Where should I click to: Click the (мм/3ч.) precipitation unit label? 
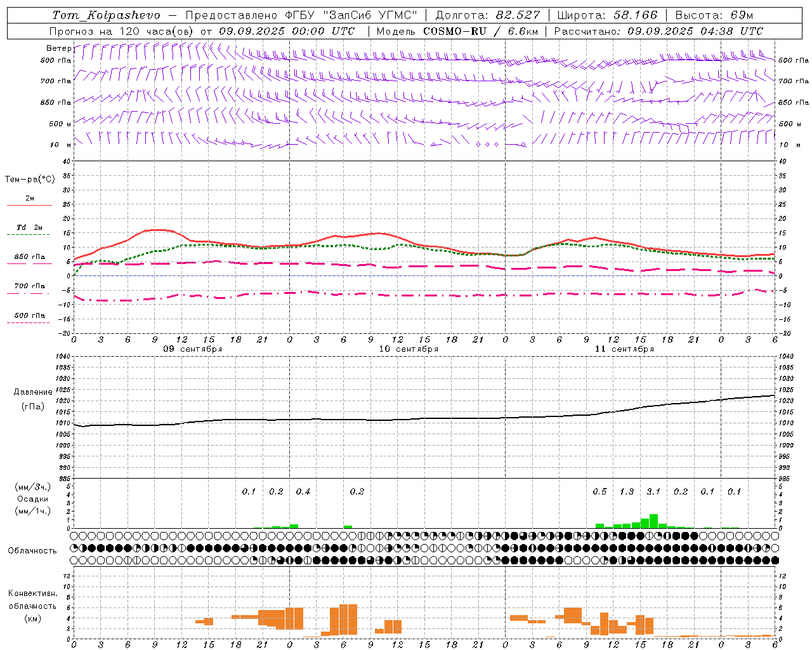coord(33,487)
